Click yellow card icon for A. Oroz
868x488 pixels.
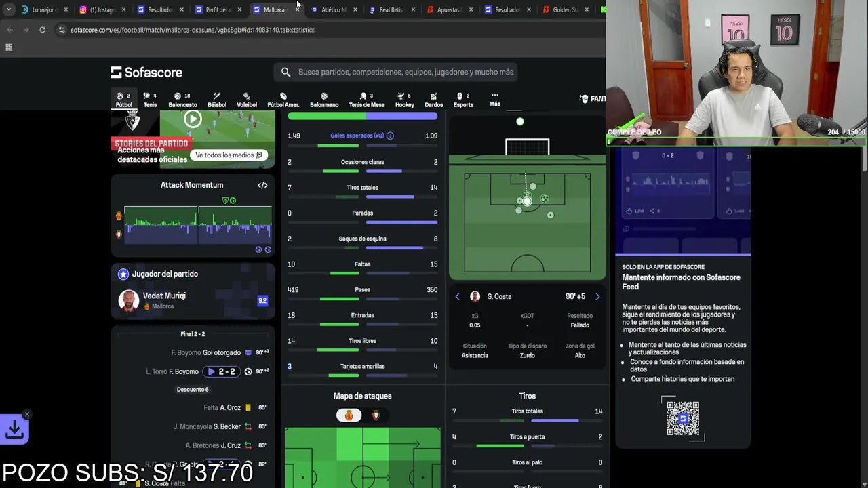pyautogui.click(x=248, y=407)
